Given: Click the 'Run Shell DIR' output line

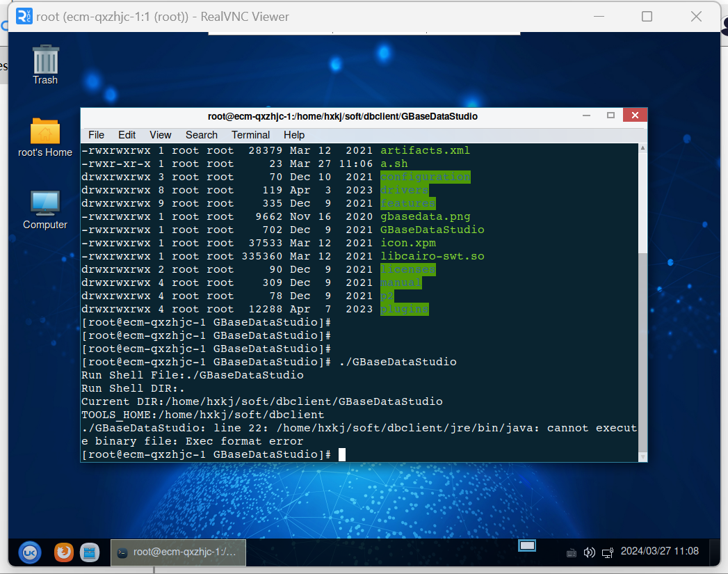Looking at the screenshot, I should (x=133, y=388).
